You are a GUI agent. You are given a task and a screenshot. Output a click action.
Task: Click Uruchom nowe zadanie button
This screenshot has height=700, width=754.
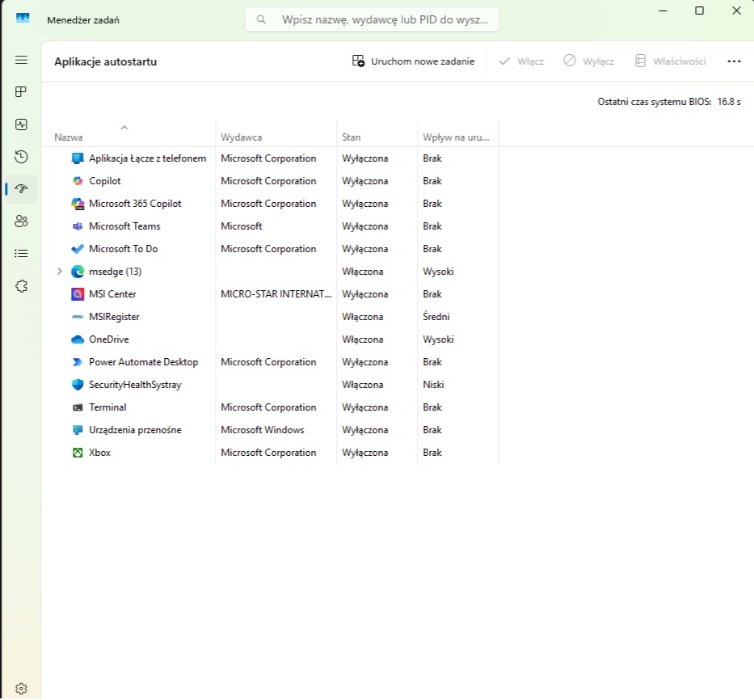414,61
